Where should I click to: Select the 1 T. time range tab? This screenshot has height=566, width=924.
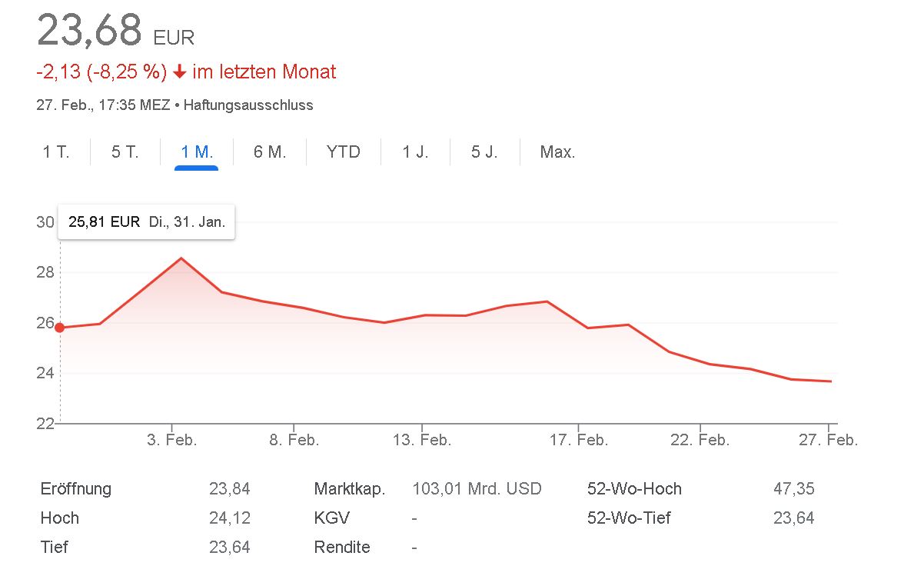coord(56,152)
